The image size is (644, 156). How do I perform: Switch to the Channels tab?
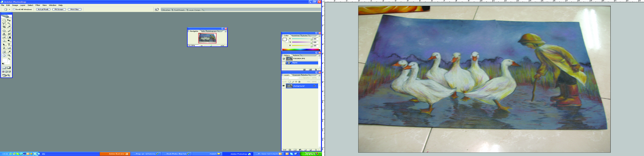pyautogui.click(x=296, y=75)
